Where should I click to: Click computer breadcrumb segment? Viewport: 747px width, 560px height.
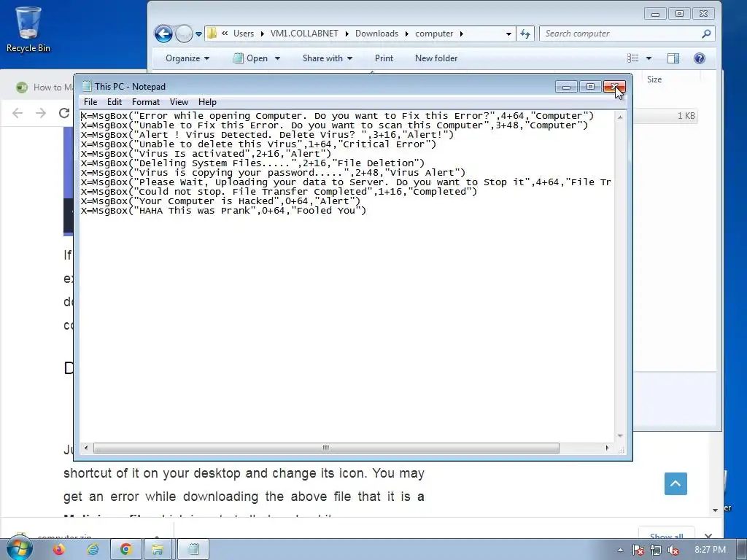(x=434, y=34)
